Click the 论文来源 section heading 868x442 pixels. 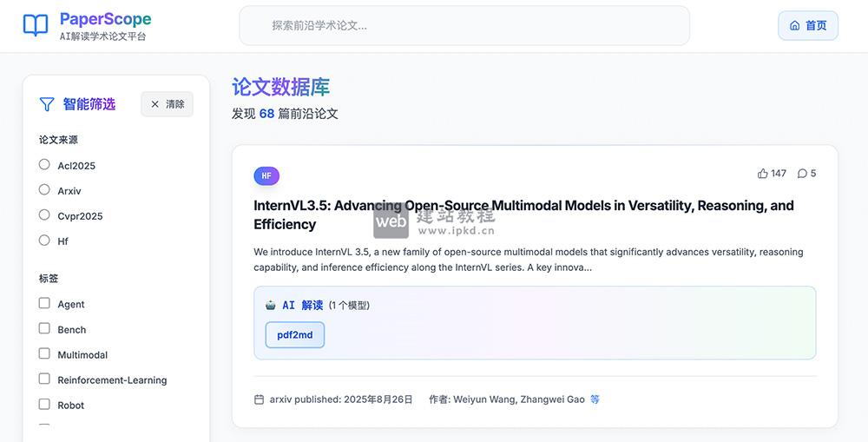click(59, 140)
